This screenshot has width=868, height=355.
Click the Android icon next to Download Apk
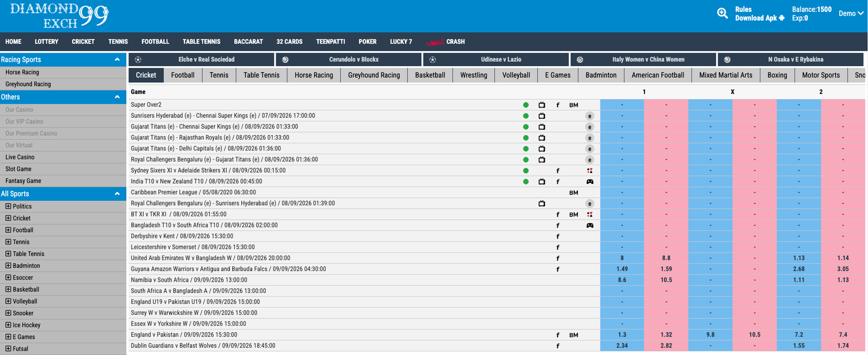[782, 18]
